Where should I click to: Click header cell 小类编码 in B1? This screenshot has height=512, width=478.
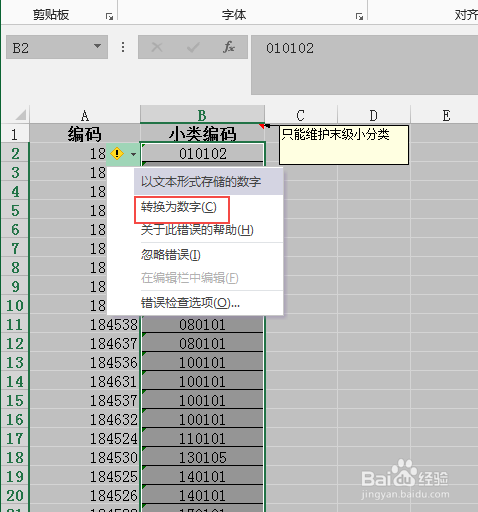tap(202, 134)
